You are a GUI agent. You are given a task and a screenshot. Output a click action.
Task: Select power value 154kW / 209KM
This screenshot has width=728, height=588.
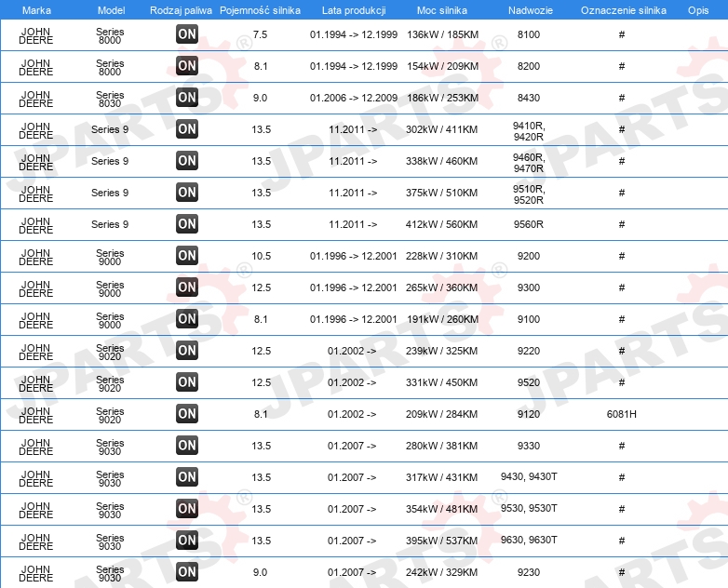442,66
